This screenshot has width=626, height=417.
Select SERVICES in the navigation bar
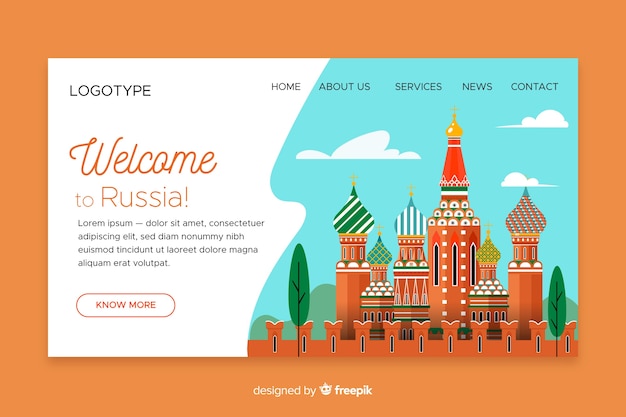(418, 87)
